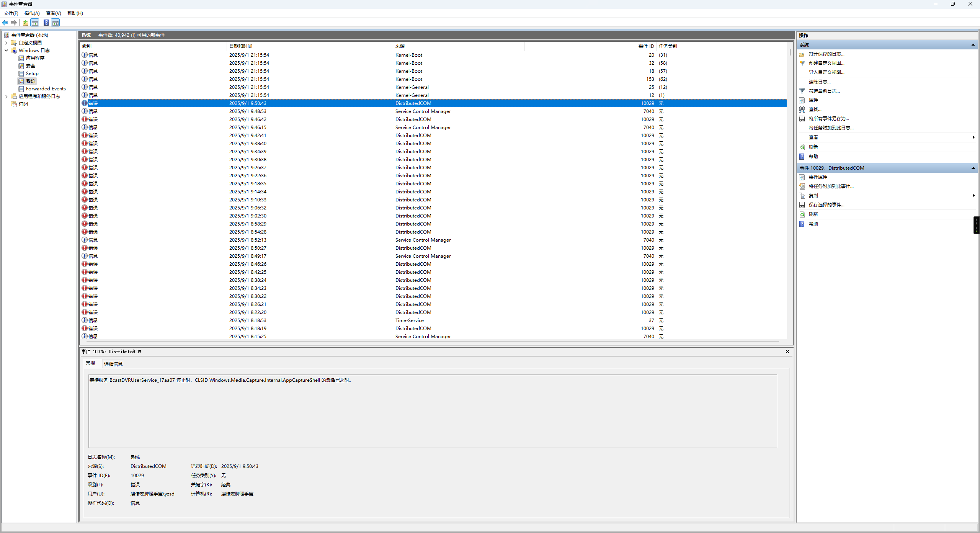Open the 操作(A) menu
Image resolution: width=980 pixels, height=533 pixels.
tap(32, 13)
